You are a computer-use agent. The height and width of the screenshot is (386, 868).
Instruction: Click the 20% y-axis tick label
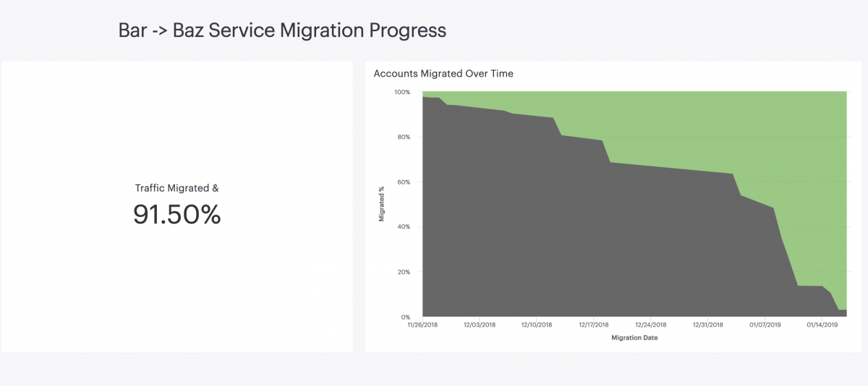(x=404, y=273)
